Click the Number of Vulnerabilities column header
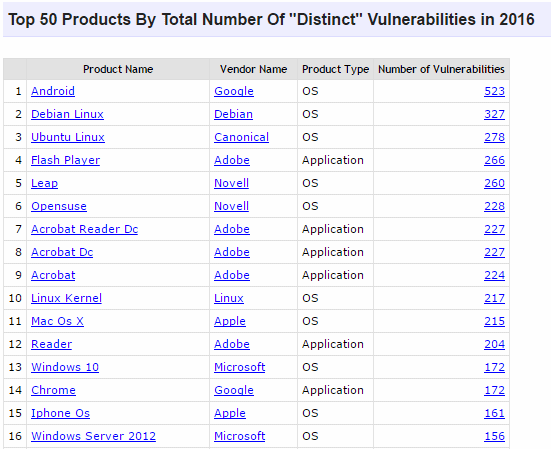Image resolution: width=551 pixels, height=449 pixels. click(441, 69)
